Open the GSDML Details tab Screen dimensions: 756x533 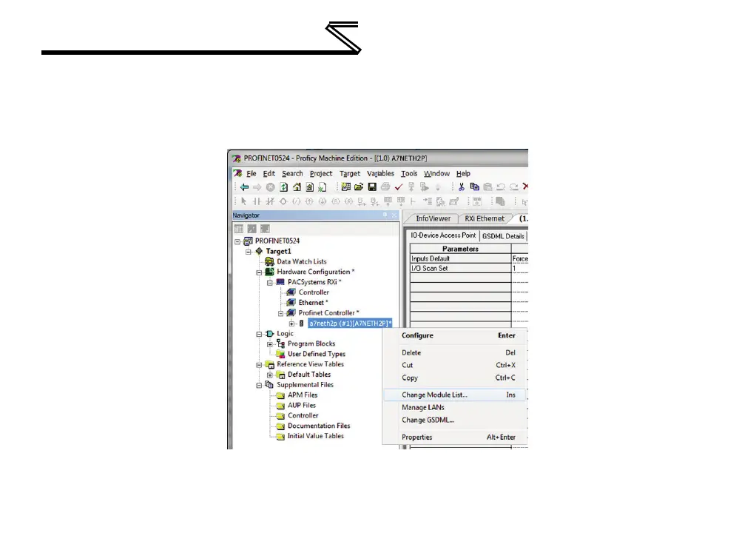pyautogui.click(x=503, y=236)
